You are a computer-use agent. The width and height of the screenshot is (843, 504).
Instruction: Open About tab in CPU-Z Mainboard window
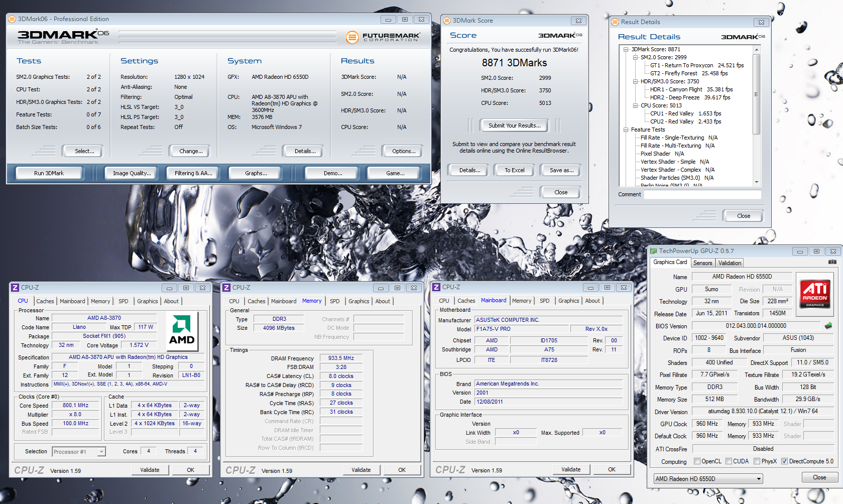coord(592,301)
